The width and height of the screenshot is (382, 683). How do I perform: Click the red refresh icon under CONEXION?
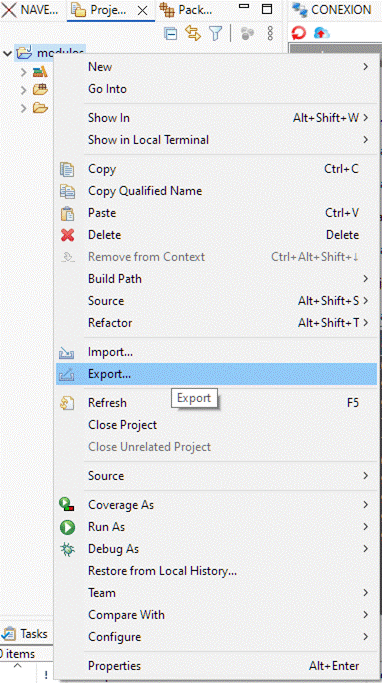(299, 33)
